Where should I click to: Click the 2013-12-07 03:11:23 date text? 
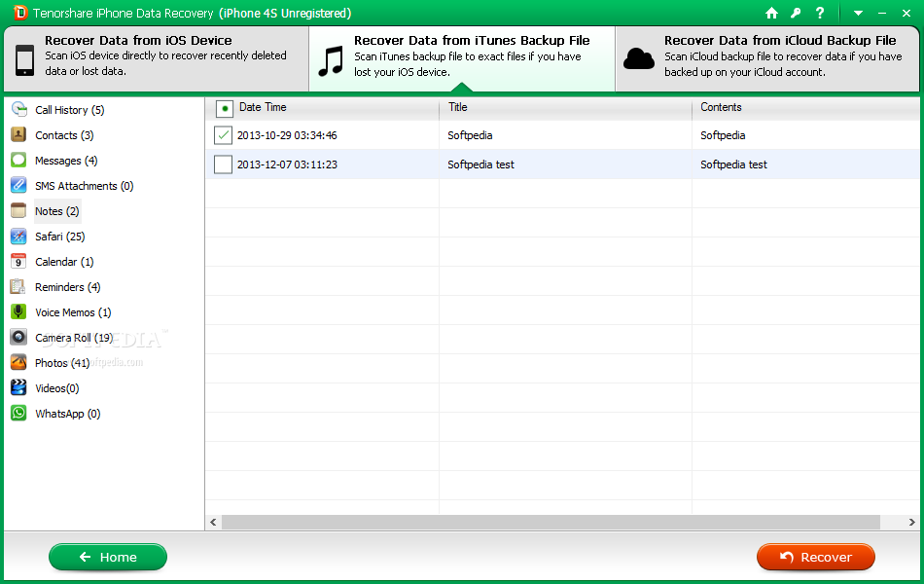pyautogui.click(x=287, y=164)
